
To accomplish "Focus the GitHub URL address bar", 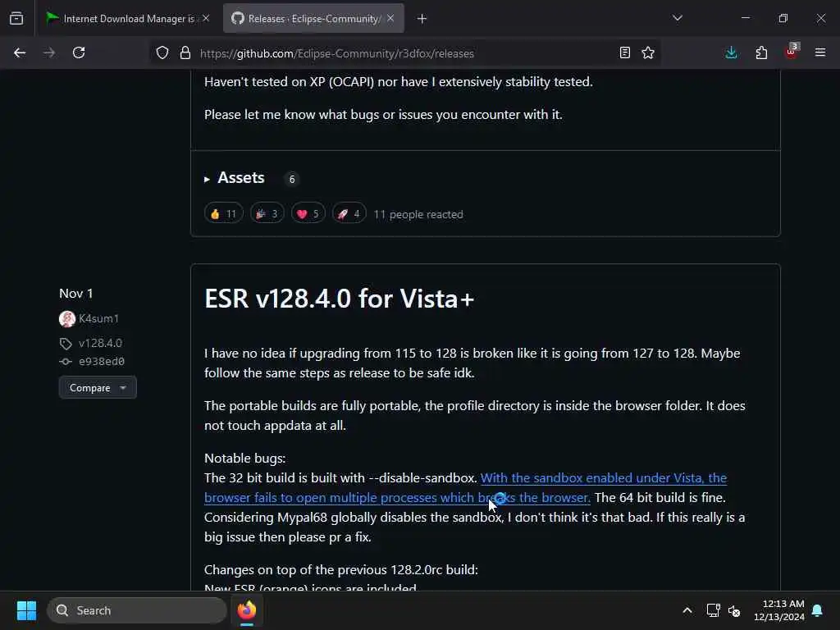I will pos(407,53).
